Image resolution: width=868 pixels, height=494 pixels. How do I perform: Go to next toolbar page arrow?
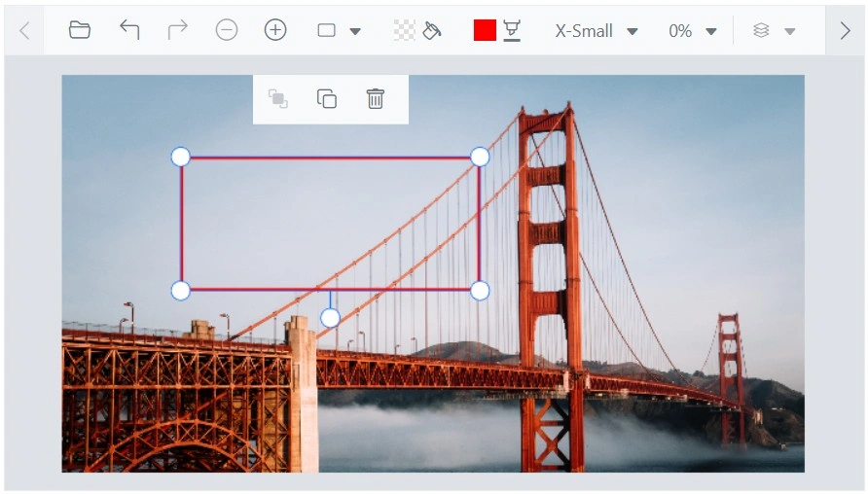(845, 31)
